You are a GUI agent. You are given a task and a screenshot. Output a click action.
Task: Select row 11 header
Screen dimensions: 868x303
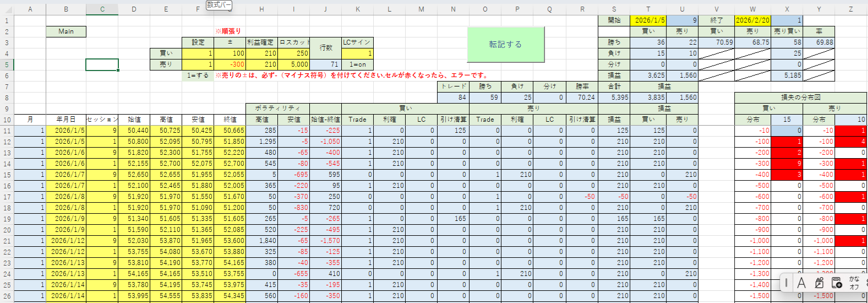coord(7,131)
